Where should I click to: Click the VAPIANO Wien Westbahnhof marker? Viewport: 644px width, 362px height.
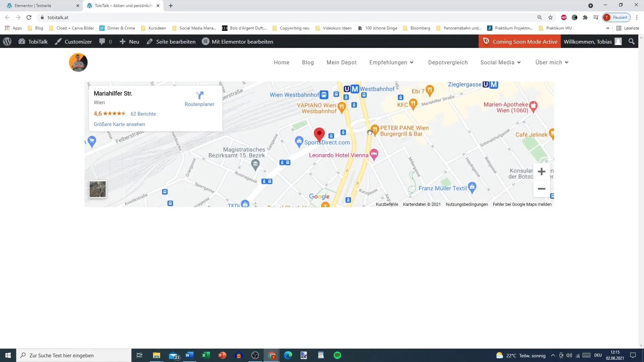(x=341, y=107)
